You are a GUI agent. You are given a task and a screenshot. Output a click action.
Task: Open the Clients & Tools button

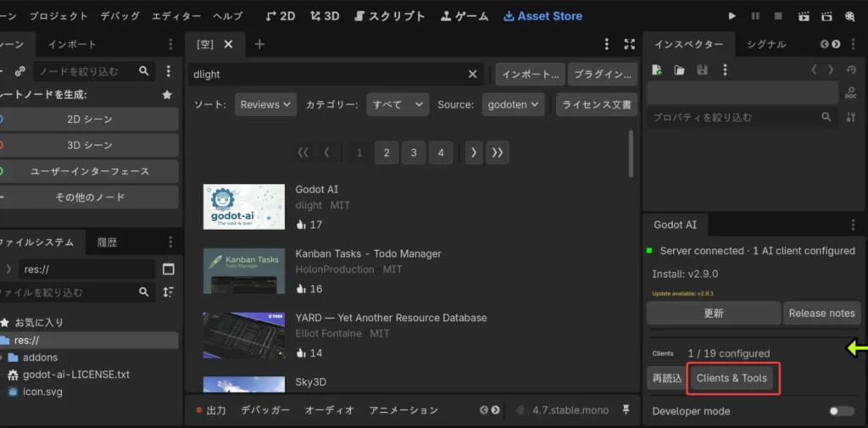[x=732, y=378]
